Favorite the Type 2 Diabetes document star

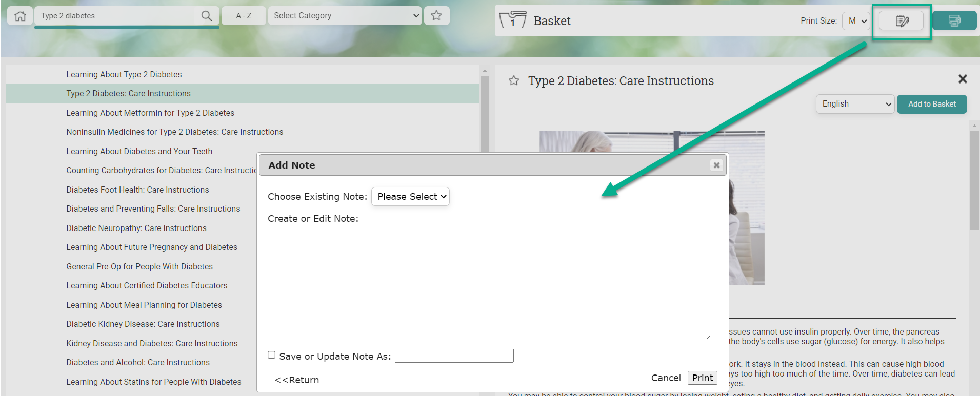(514, 81)
